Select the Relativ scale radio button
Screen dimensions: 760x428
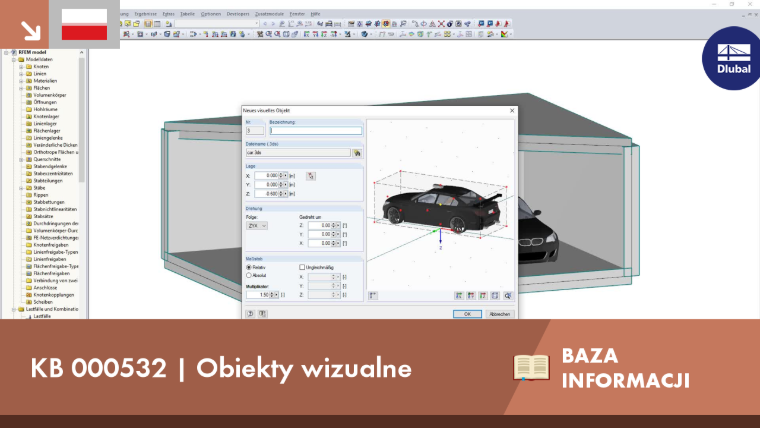249,267
